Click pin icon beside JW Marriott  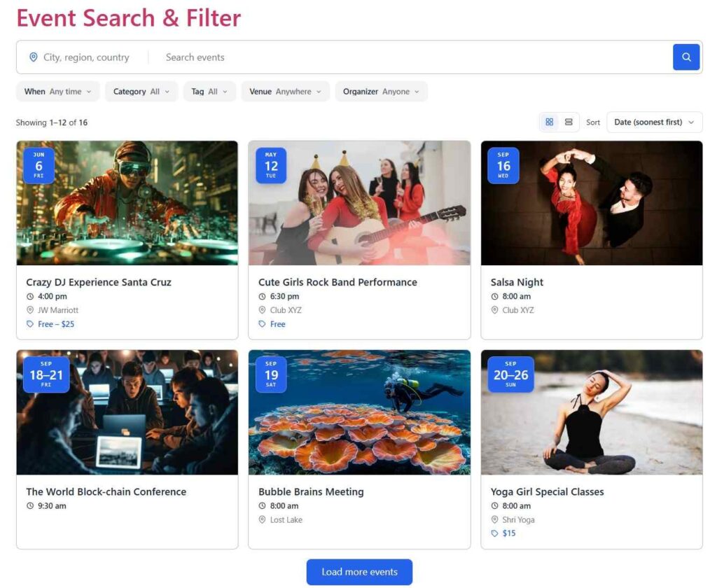30,310
